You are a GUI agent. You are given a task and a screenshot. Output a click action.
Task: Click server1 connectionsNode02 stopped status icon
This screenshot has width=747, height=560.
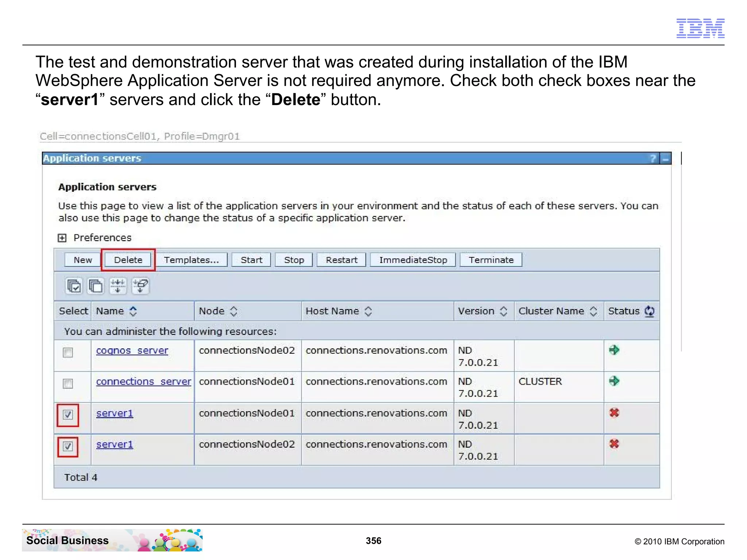[614, 444]
